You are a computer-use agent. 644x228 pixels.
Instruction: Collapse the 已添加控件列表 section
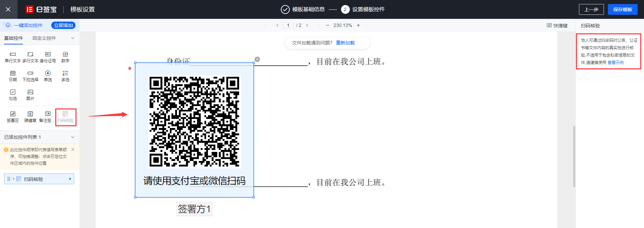pos(73,137)
